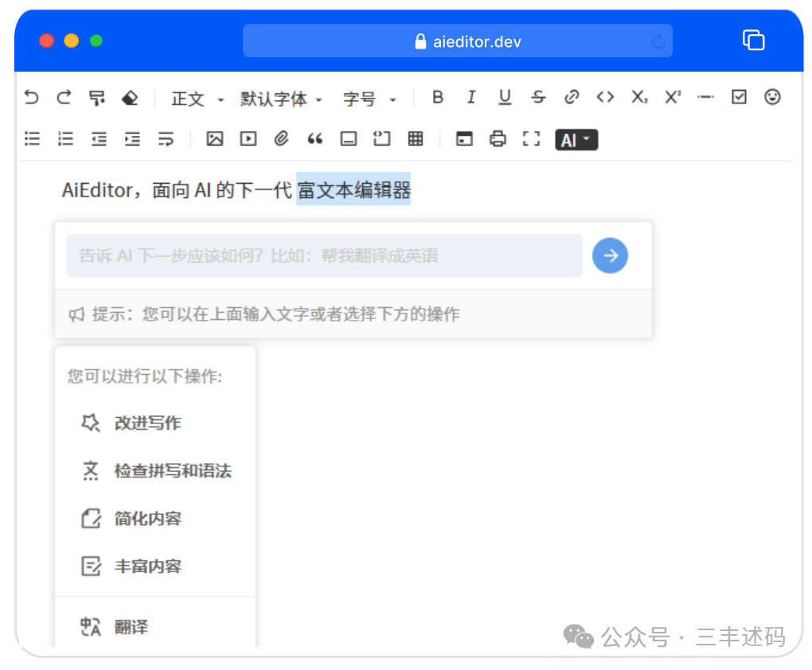Click the AI prompt input field
812x670 pixels.
tap(325, 255)
